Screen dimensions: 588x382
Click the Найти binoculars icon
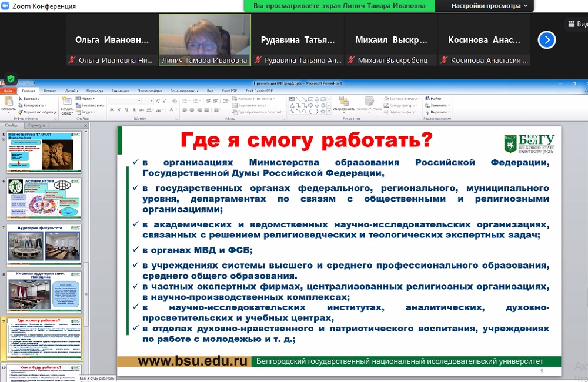427,99
